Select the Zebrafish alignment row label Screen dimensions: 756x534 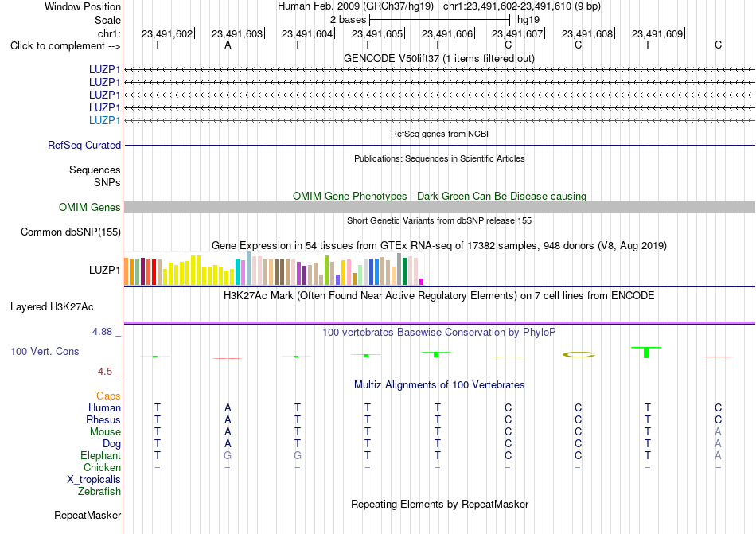99,492
